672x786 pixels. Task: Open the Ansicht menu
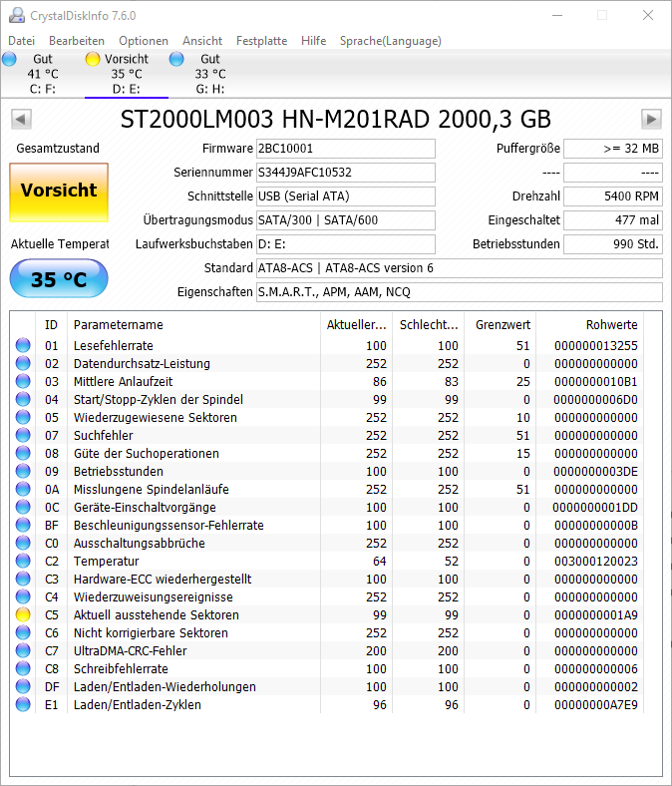point(202,41)
